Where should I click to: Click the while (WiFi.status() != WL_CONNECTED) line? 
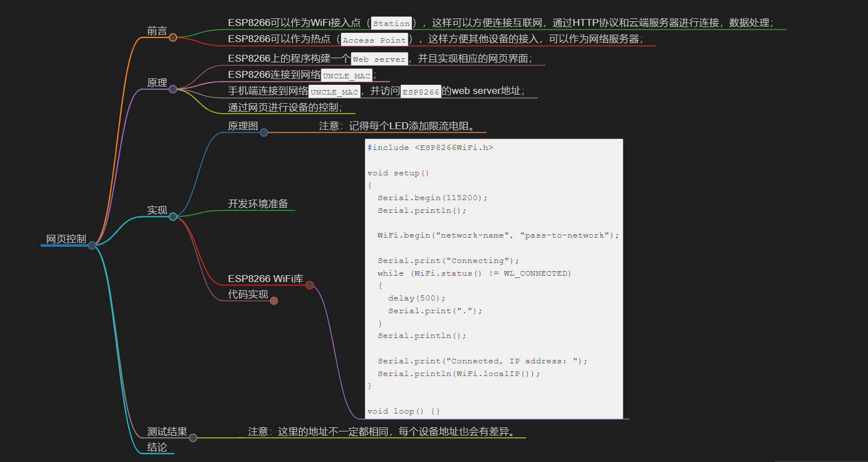(x=475, y=273)
